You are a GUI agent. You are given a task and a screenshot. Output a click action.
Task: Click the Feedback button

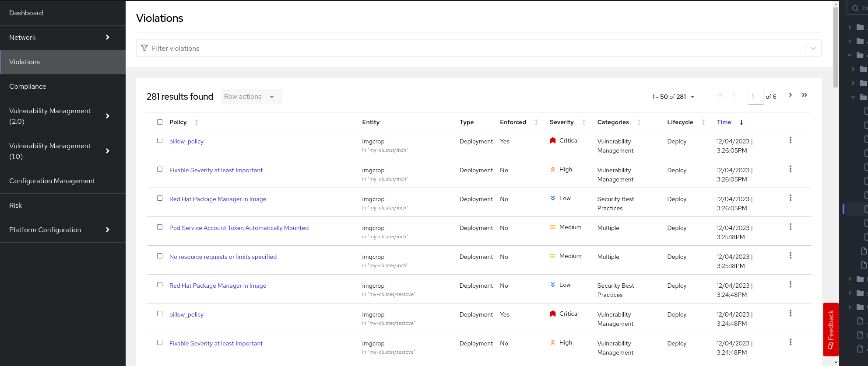click(831, 330)
